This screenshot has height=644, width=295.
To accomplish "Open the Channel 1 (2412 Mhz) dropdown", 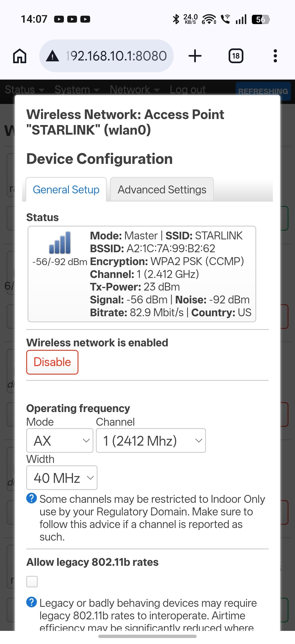I will pyautogui.click(x=151, y=440).
